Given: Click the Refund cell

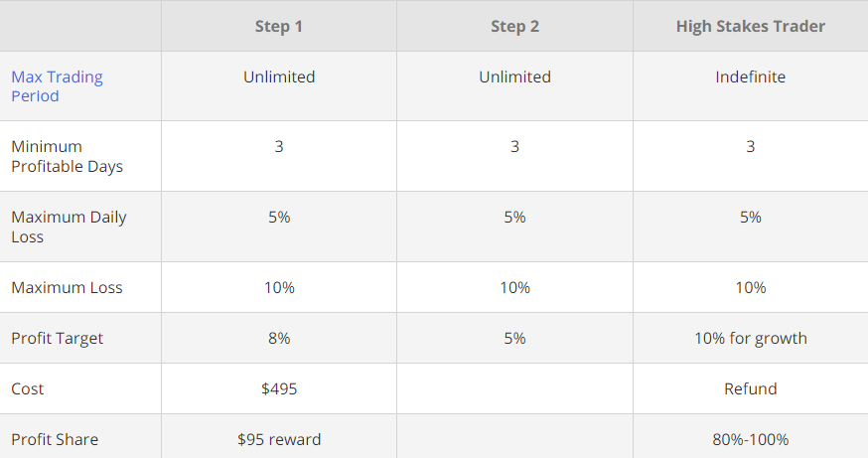Looking at the screenshot, I should [x=750, y=389].
